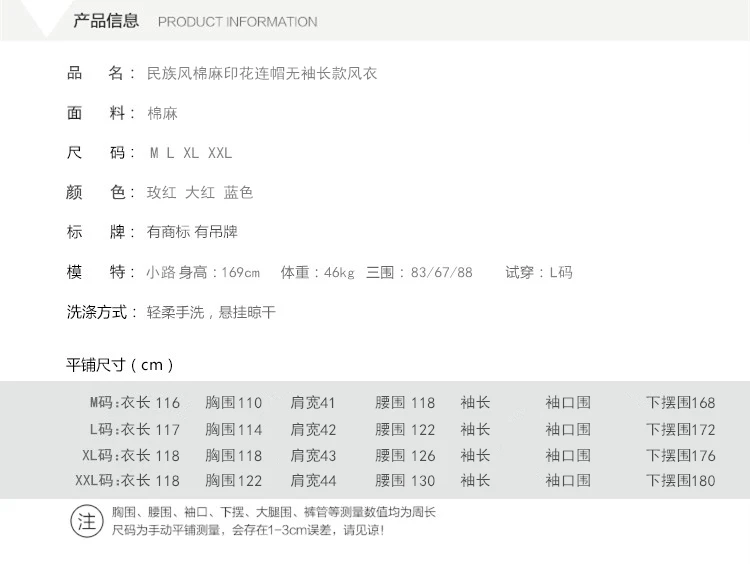Click 袖长 in the M码 row

[x=475, y=402]
